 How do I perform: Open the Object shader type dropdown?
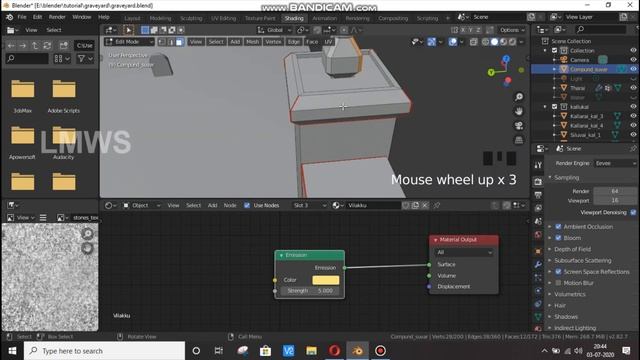tap(142, 205)
